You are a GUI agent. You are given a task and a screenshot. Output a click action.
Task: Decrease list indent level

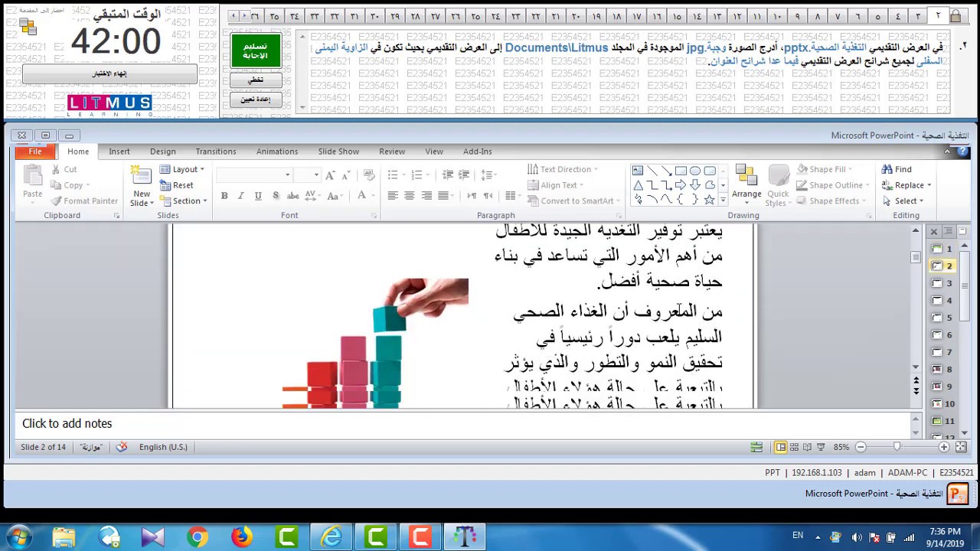tap(448, 175)
